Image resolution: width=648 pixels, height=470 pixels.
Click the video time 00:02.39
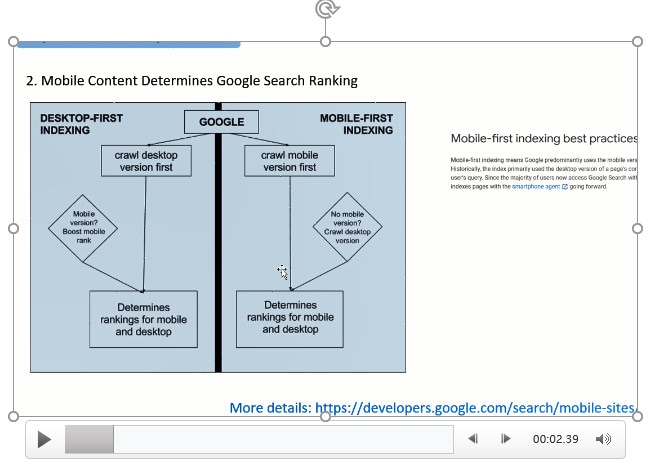pos(555,439)
